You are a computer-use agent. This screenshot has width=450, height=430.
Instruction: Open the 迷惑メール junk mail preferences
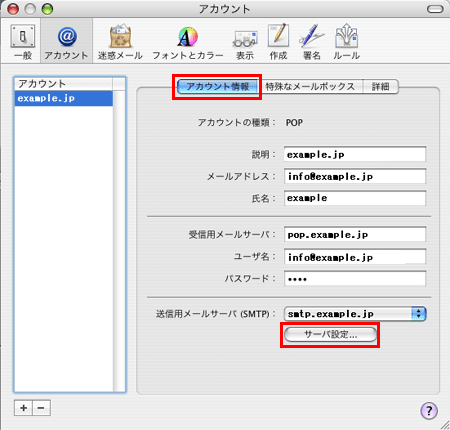pos(120,41)
